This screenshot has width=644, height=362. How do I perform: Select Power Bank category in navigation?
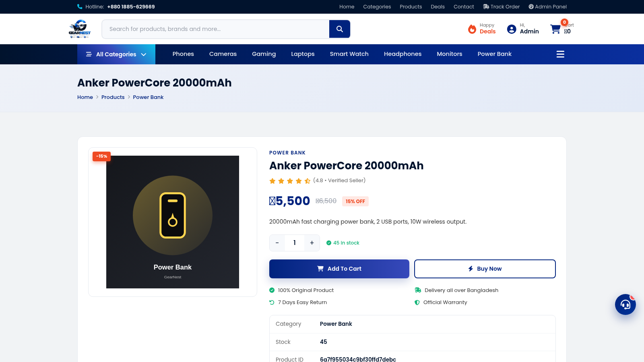point(495,54)
